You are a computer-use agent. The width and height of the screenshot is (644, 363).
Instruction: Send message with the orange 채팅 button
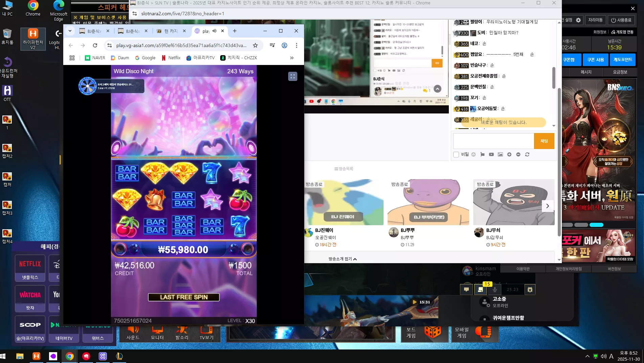coord(544,141)
